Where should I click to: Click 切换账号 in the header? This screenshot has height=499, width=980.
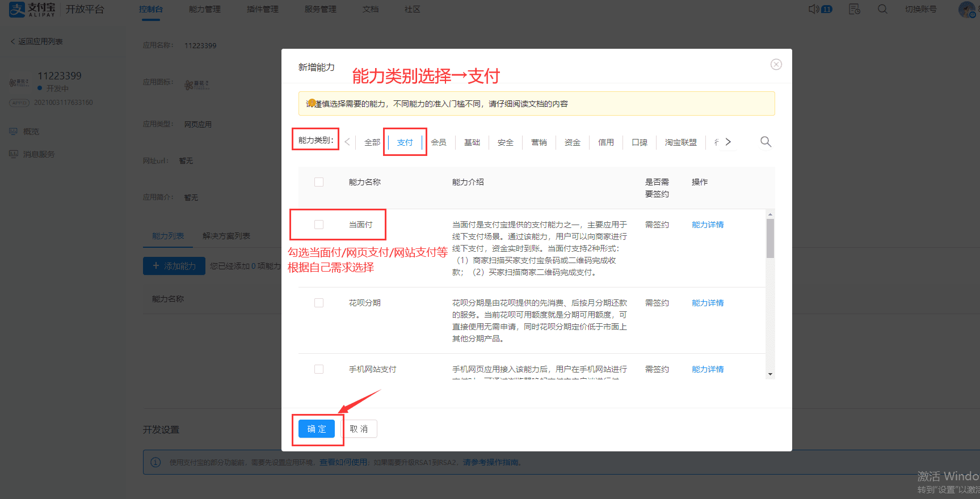(921, 9)
